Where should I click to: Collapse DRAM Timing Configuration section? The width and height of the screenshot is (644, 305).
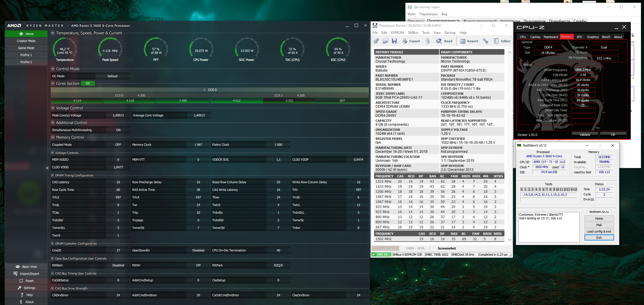52,175
